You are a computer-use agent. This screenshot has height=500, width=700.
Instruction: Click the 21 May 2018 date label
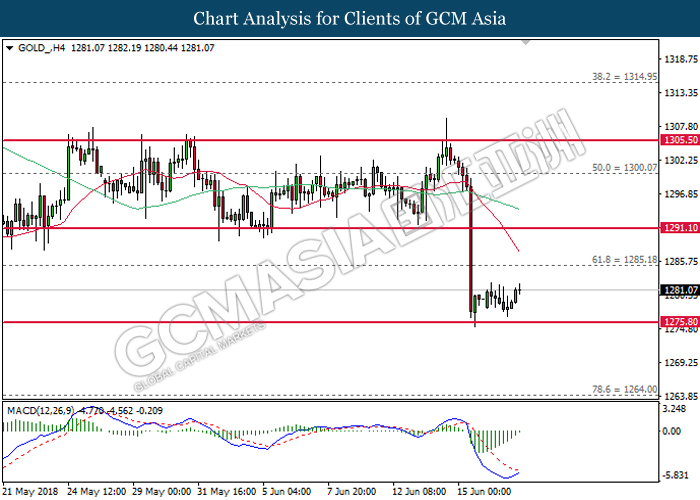30,492
